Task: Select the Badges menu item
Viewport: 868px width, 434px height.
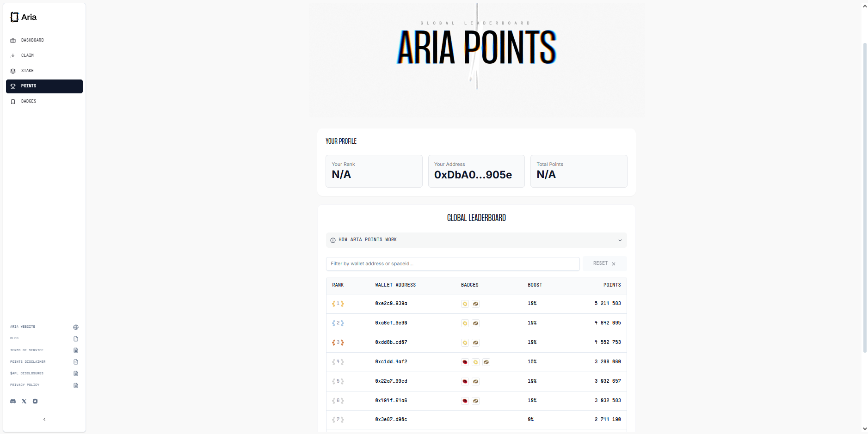Action: click(28, 101)
